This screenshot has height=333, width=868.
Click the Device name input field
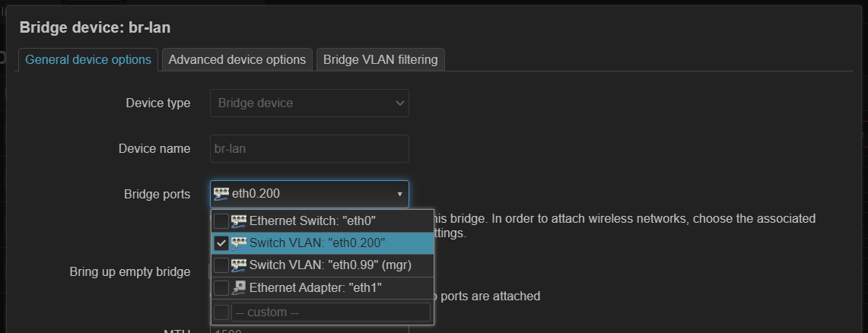310,149
